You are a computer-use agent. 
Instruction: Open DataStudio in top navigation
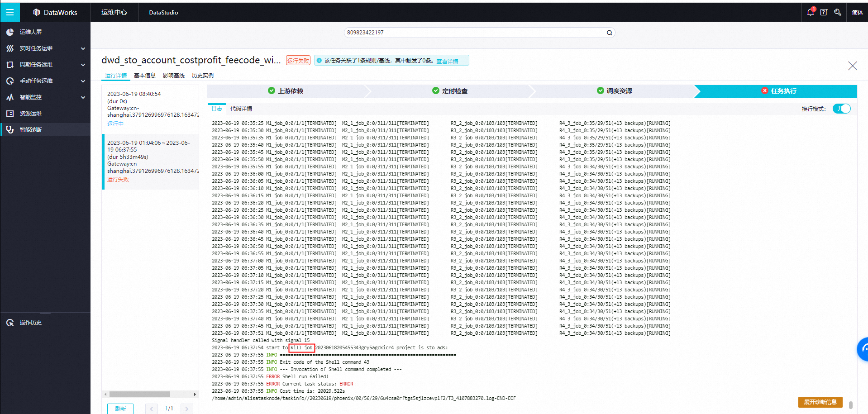163,12
